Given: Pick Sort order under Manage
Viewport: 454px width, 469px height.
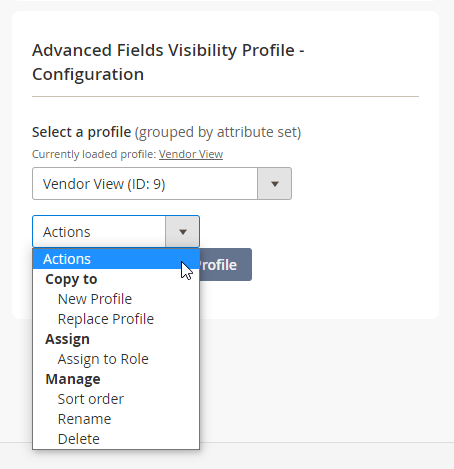Looking at the screenshot, I should point(91,399).
